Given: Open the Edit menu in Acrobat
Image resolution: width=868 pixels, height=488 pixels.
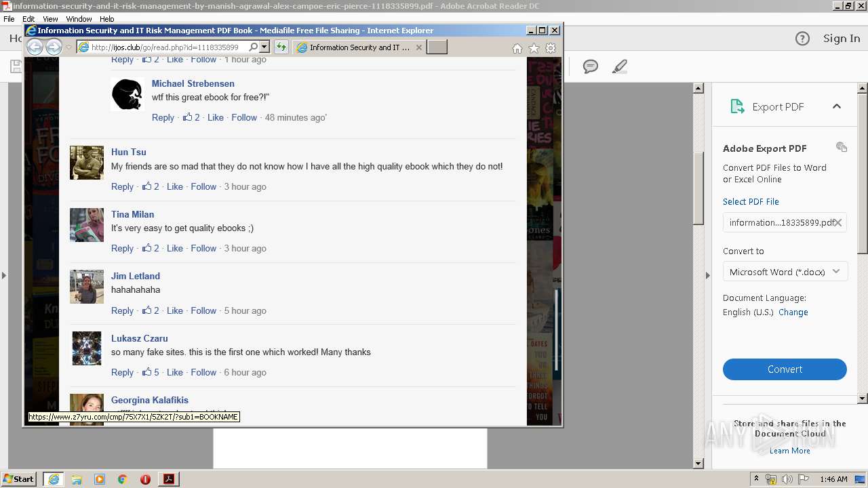Looking at the screenshot, I should [x=28, y=19].
